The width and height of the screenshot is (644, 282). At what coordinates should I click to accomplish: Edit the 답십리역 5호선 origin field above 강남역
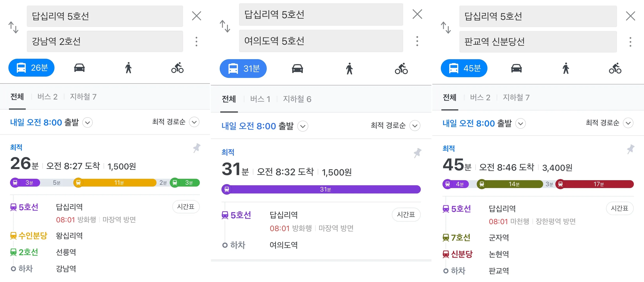tap(105, 16)
